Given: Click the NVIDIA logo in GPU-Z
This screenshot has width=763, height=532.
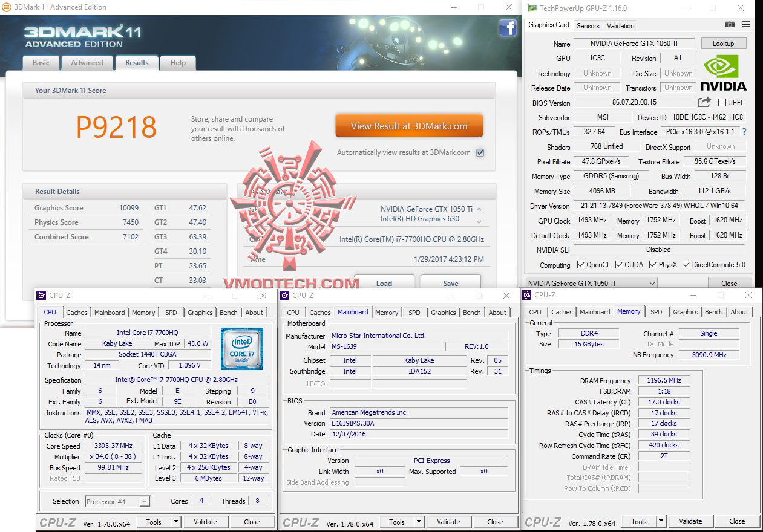Looking at the screenshot, I should (x=723, y=73).
